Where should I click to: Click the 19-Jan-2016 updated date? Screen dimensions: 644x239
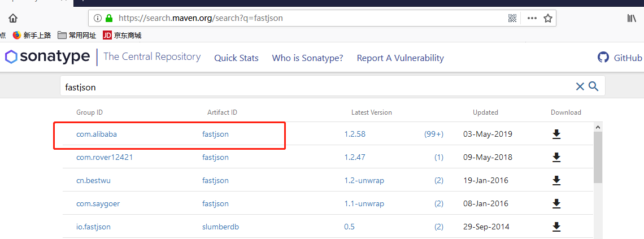tap(486, 180)
